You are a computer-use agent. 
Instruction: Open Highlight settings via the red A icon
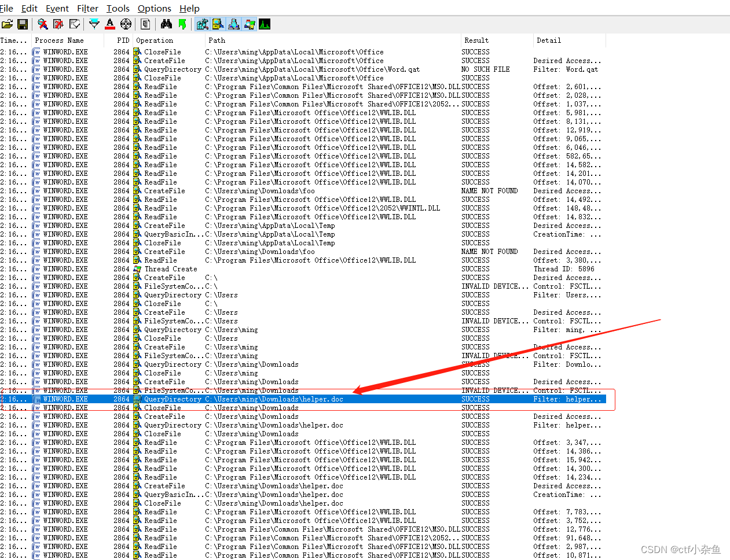coord(110,24)
